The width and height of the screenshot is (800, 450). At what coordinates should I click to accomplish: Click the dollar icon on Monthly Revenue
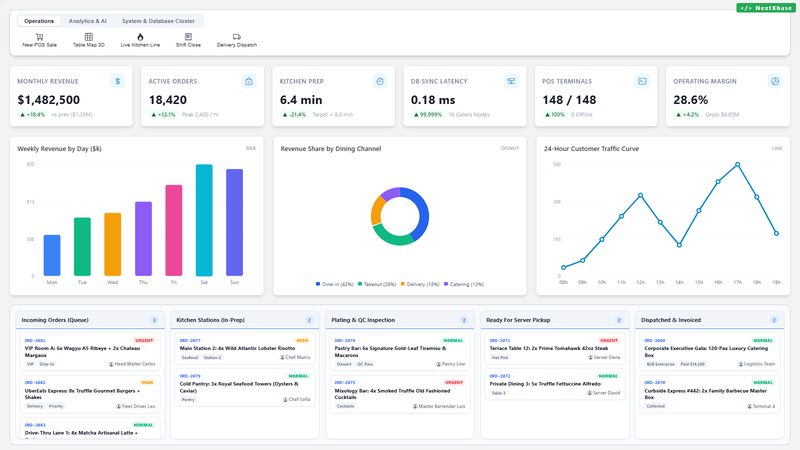tap(117, 81)
